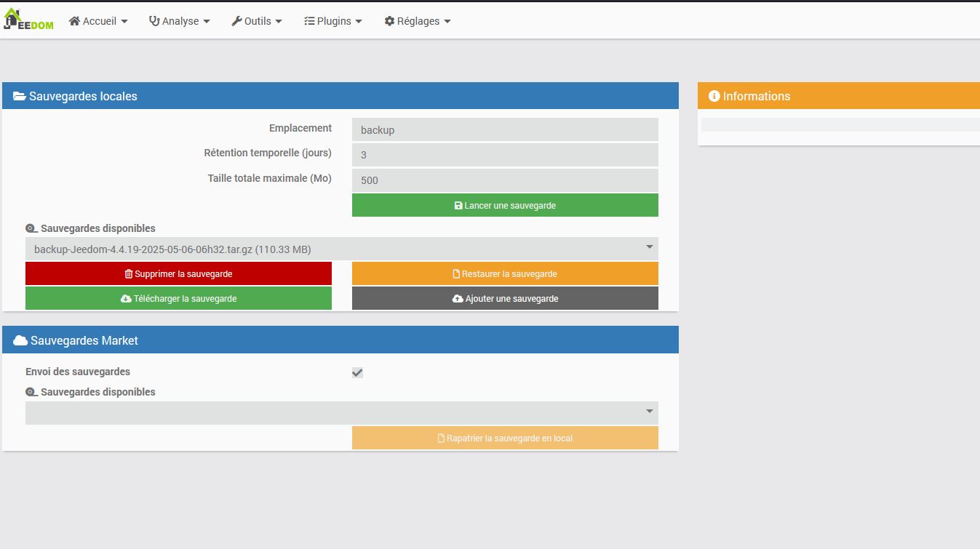Click the stethoscope icon beside Analyse
This screenshot has width=980, height=549.
click(154, 21)
